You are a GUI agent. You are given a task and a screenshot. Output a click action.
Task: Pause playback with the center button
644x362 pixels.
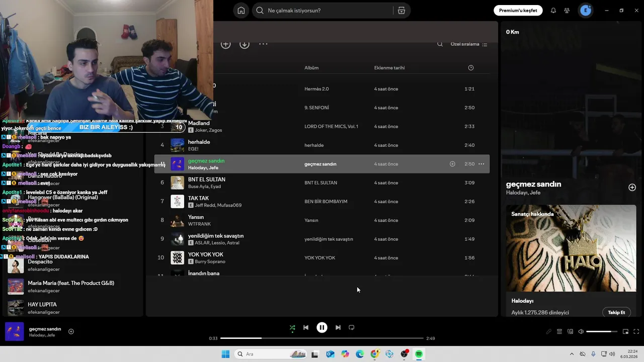point(322,327)
